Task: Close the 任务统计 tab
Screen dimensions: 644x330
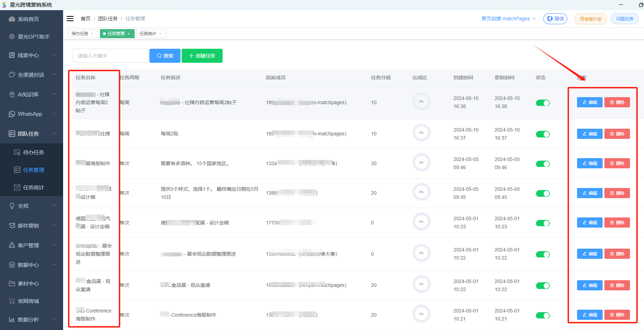Action: point(160,34)
